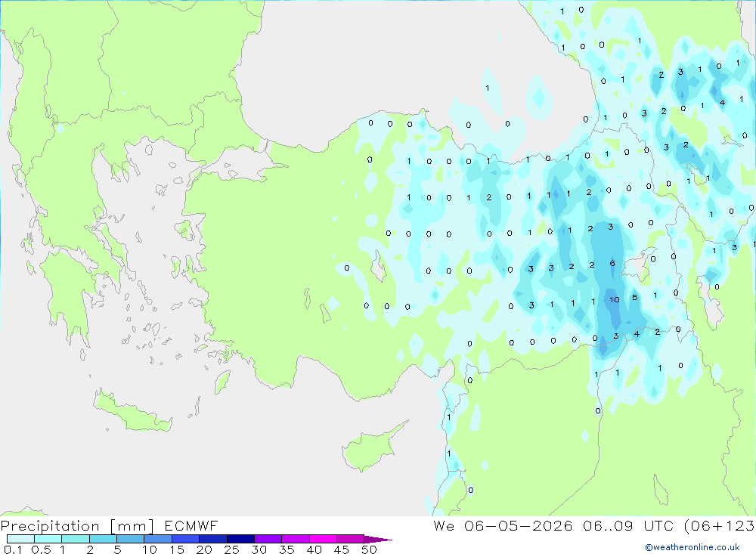This screenshot has height=554, width=756.
Task: Open the weatheronline.co.uk copyright link
Action: [692, 547]
